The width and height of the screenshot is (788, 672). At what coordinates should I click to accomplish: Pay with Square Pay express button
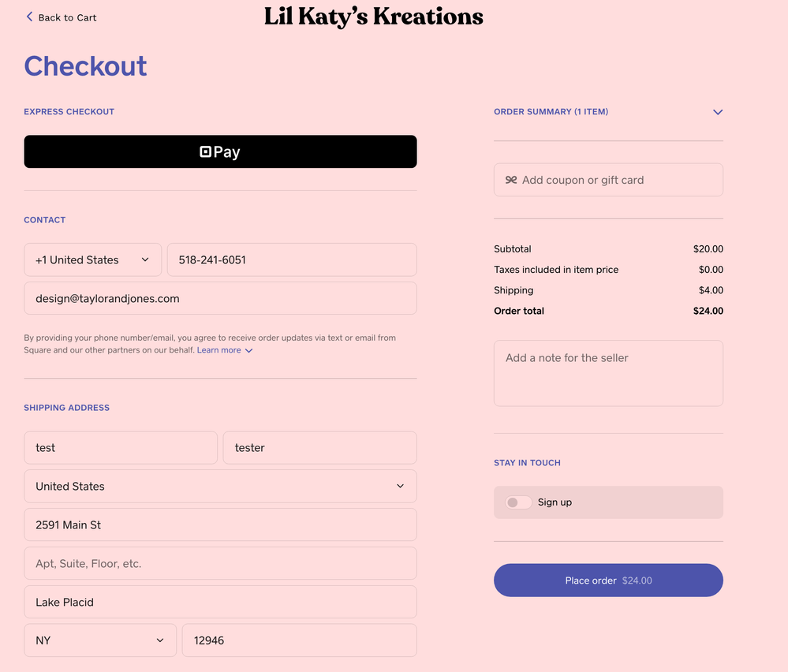[x=220, y=151]
